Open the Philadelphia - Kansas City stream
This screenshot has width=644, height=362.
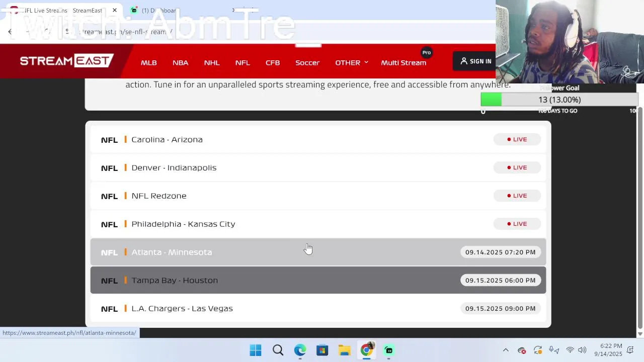[318, 224]
